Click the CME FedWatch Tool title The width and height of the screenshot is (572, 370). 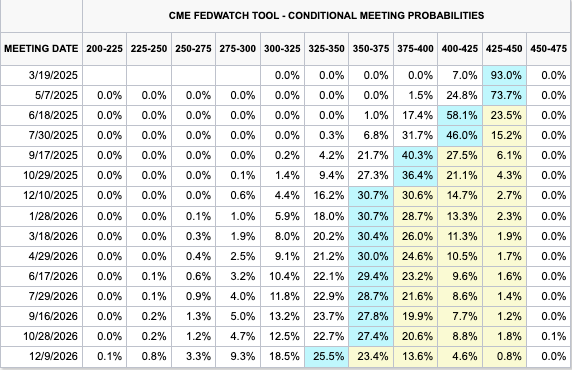click(x=326, y=16)
